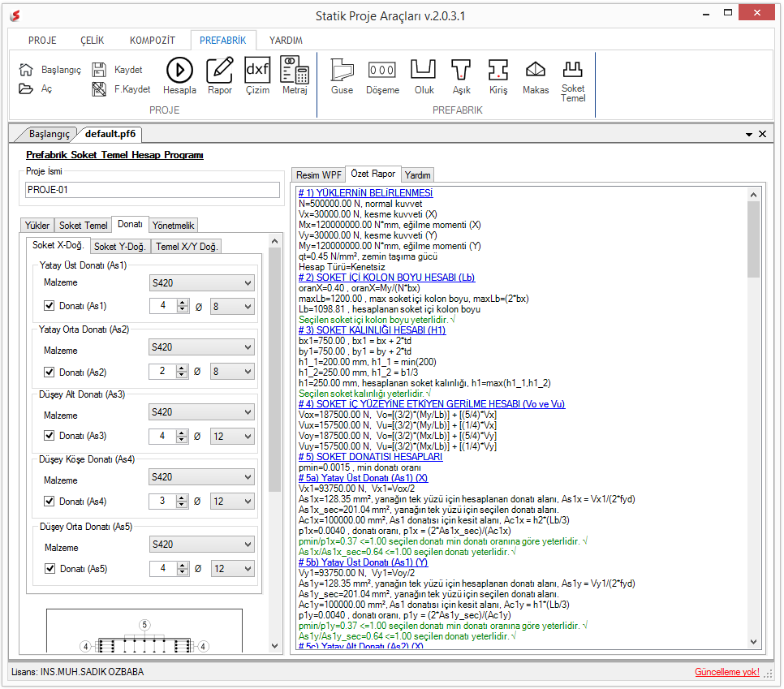Select the Soket Temel module
784x689 pixels.
point(573,80)
